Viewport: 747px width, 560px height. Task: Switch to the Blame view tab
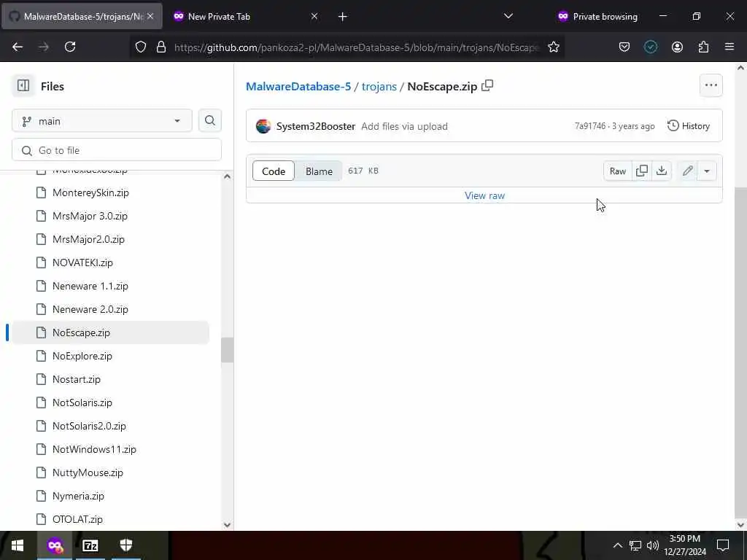pos(319,171)
